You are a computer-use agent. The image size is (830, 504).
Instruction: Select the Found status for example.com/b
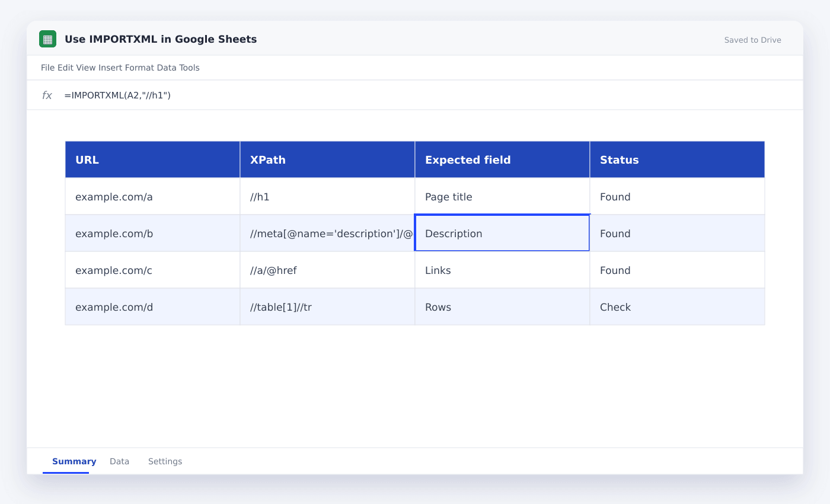[x=677, y=233]
